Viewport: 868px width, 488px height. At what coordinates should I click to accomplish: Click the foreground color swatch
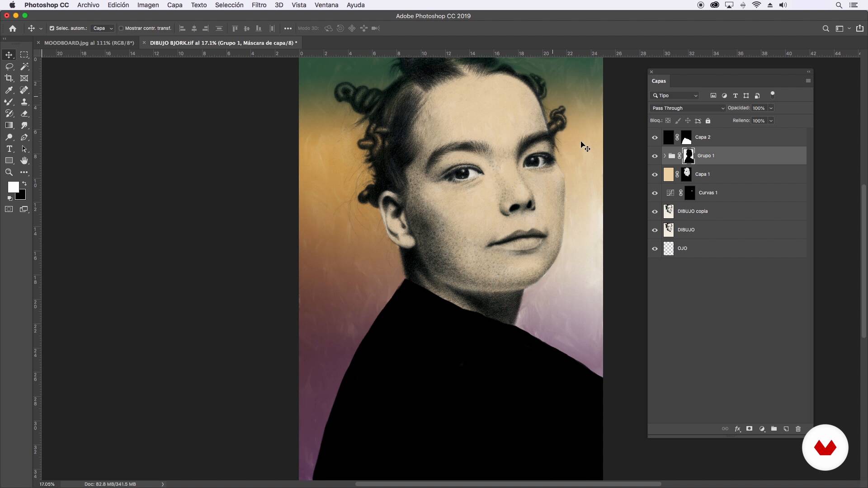click(13, 187)
